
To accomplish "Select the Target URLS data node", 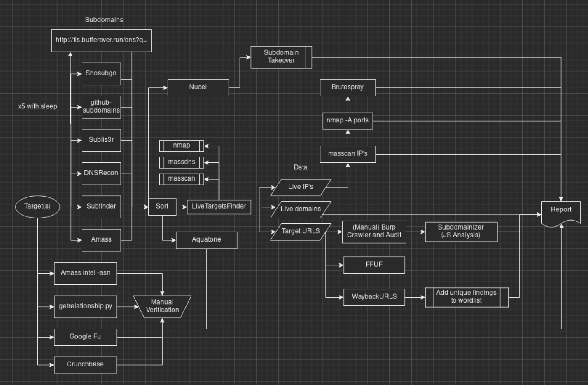I will [x=301, y=232].
